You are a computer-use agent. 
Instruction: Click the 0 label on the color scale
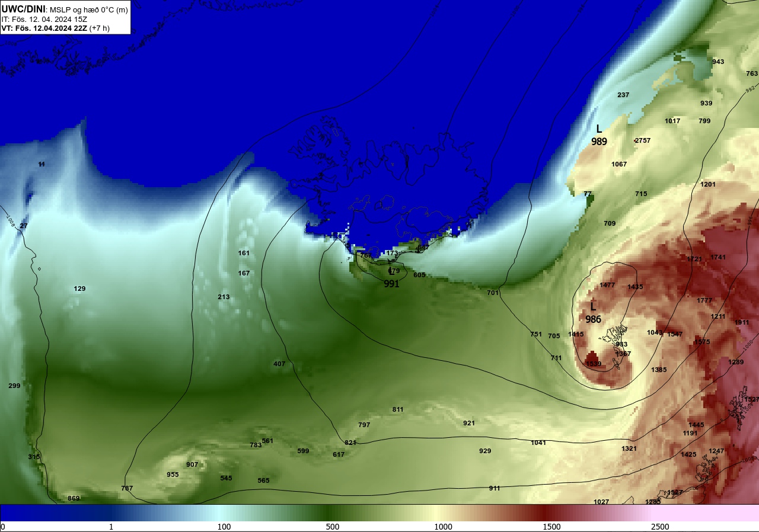coord(2,527)
